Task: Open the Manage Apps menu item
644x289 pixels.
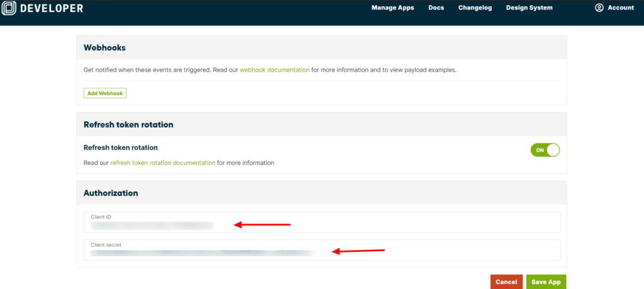Action: pyautogui.click(x=392, y=8)
